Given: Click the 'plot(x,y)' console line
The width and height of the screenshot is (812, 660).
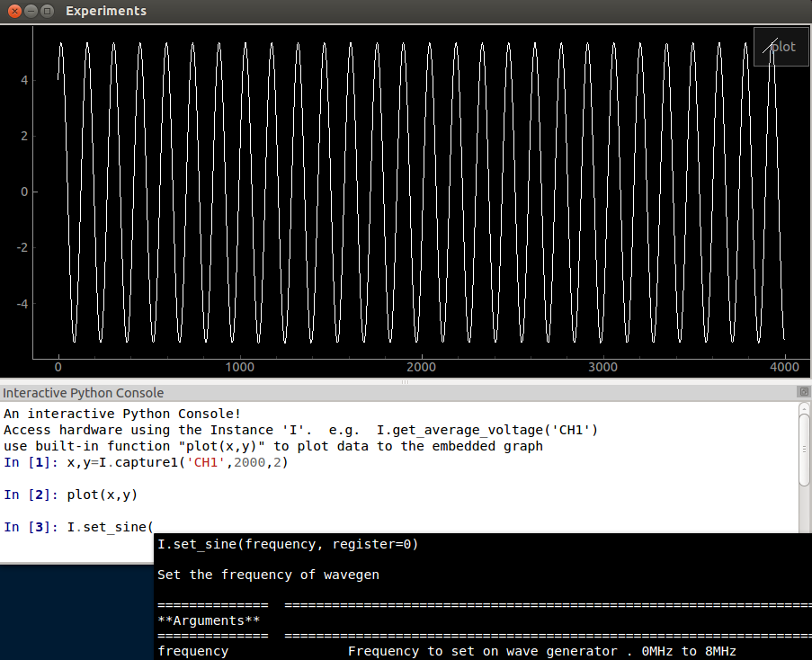Looking at the screenshot, I should (102, 495).
